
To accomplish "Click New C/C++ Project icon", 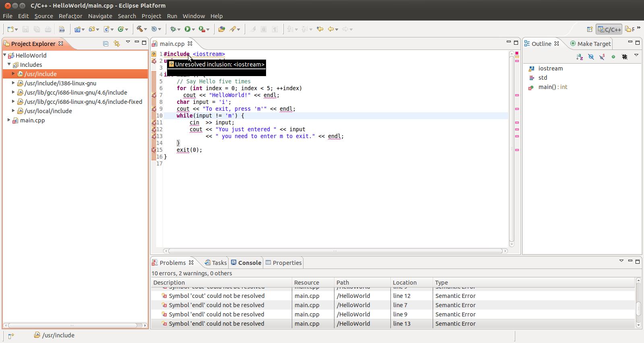I will click(x=77, y=29).
